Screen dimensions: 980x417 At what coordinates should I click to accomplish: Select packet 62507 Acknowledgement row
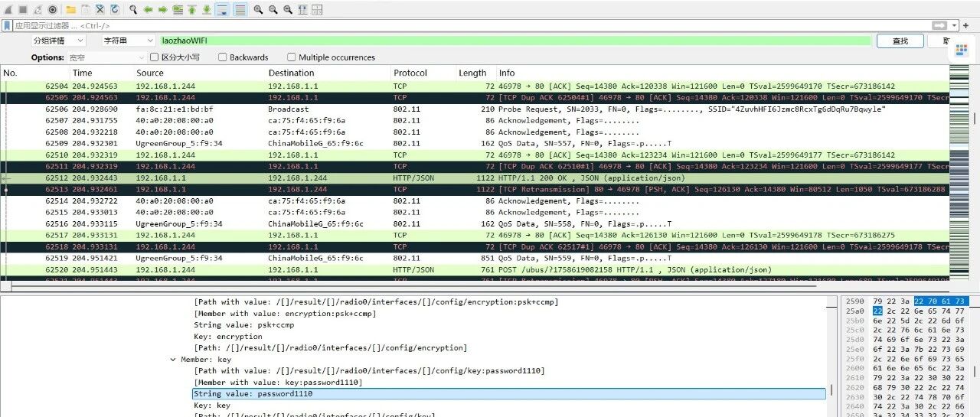(475, 121)
